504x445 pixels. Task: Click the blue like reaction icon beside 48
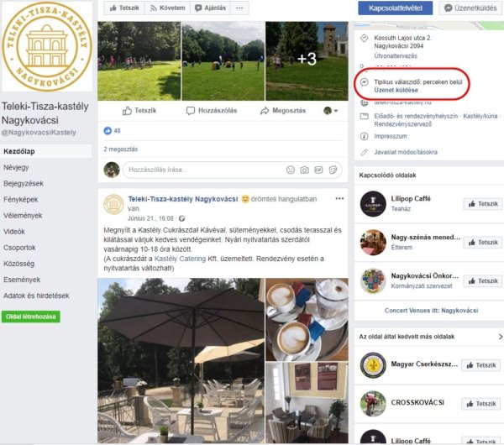(x=108, y=131)
